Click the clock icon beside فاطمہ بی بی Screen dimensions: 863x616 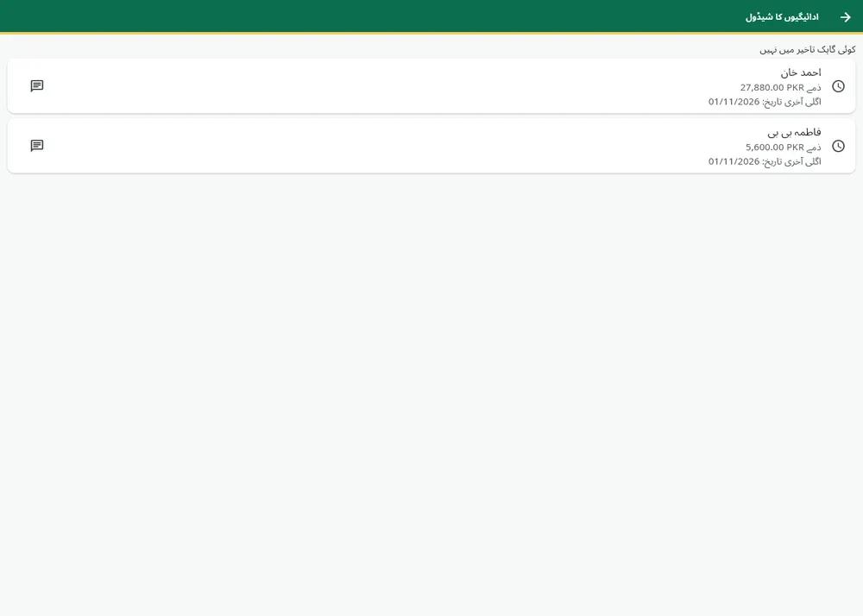coord(838,146)
